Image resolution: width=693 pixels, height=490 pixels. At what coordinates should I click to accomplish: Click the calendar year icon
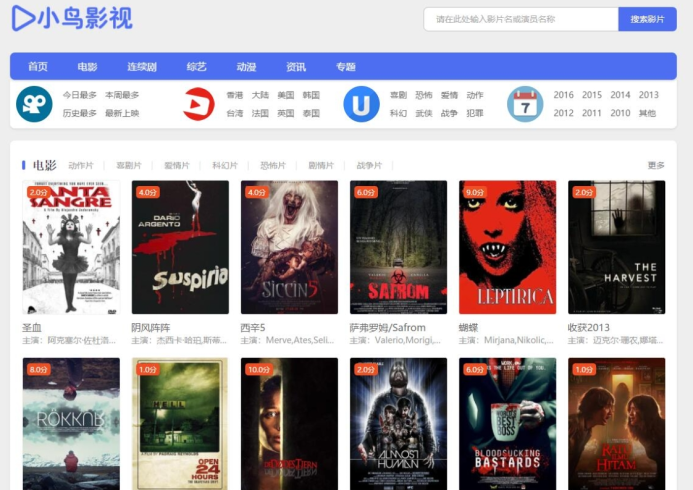pos(525,104)
